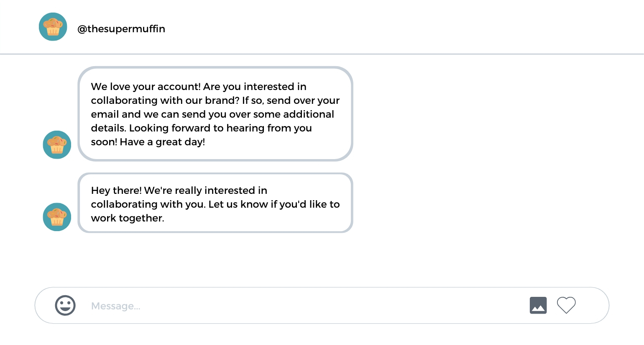Click "Have a great day!" text
Screen dimensions: 644x345
[162, 142]
